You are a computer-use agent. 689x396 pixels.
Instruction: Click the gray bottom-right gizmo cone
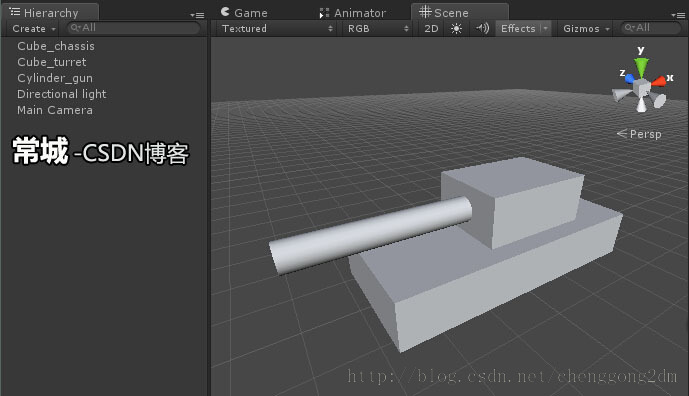tap(659, 100)
